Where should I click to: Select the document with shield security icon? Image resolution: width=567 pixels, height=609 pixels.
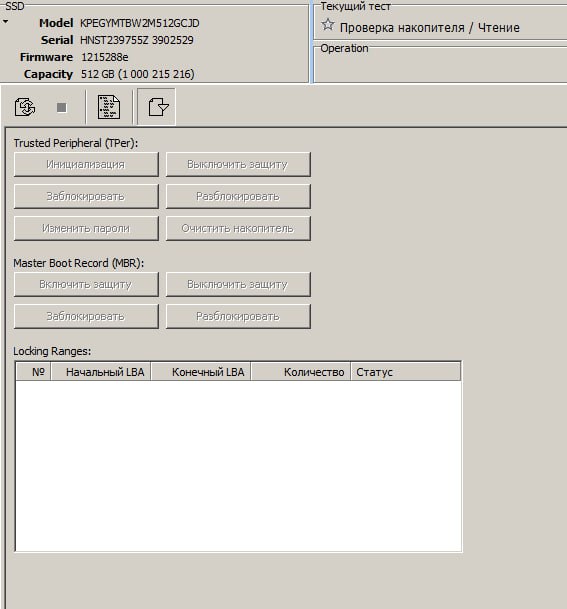tap(158, 107)
